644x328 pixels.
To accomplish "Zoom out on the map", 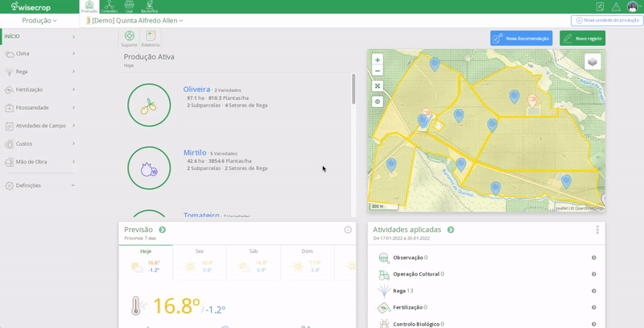I will (378, 71).
